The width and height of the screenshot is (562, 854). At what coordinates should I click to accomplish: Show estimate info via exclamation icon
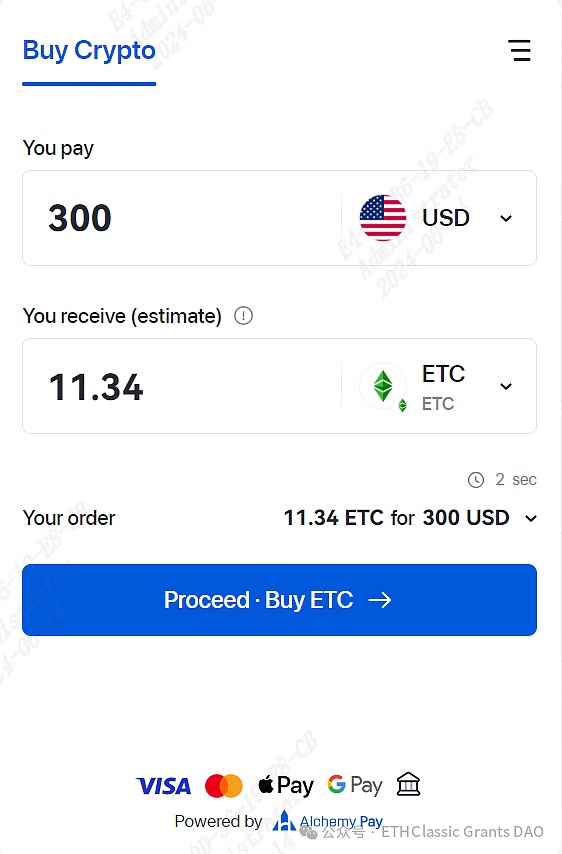pyautogui.click(x=243, y=315)
